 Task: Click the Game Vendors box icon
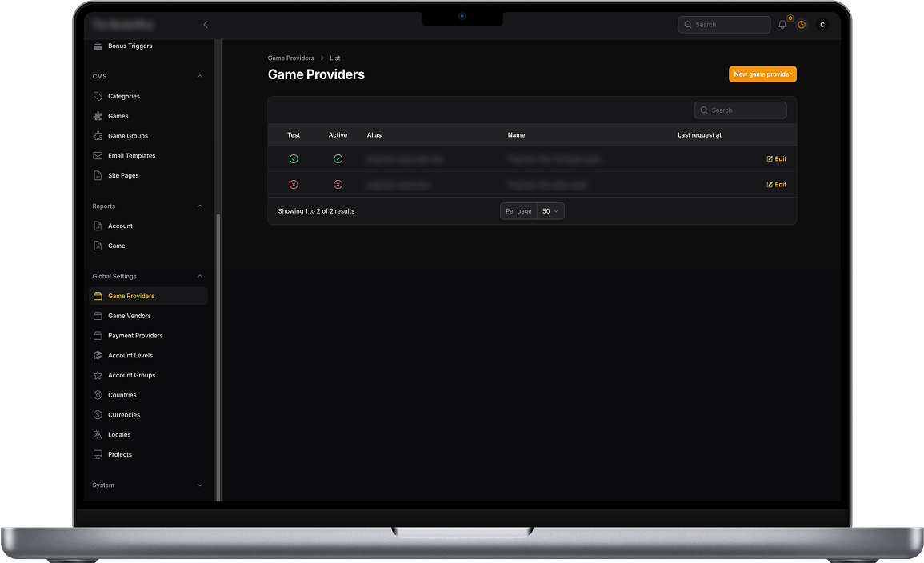tap(98, 316)
